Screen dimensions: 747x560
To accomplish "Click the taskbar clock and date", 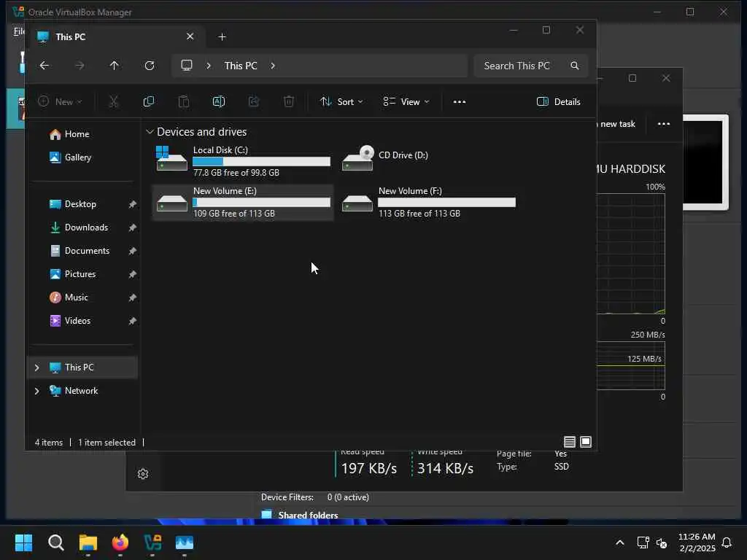I will 697,542.
